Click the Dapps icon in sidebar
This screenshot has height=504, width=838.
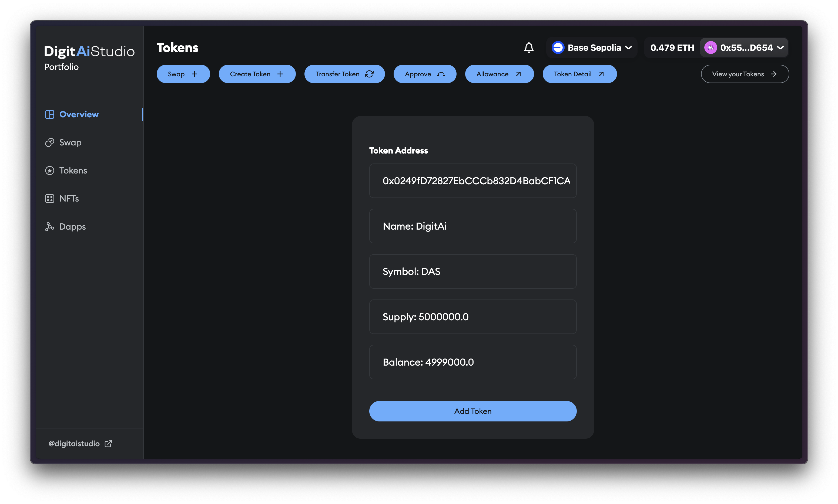[50, 227]
